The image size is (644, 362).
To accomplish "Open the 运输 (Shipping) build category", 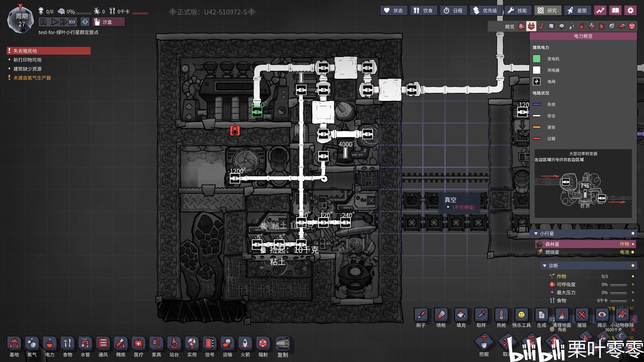I will [227, 347].
